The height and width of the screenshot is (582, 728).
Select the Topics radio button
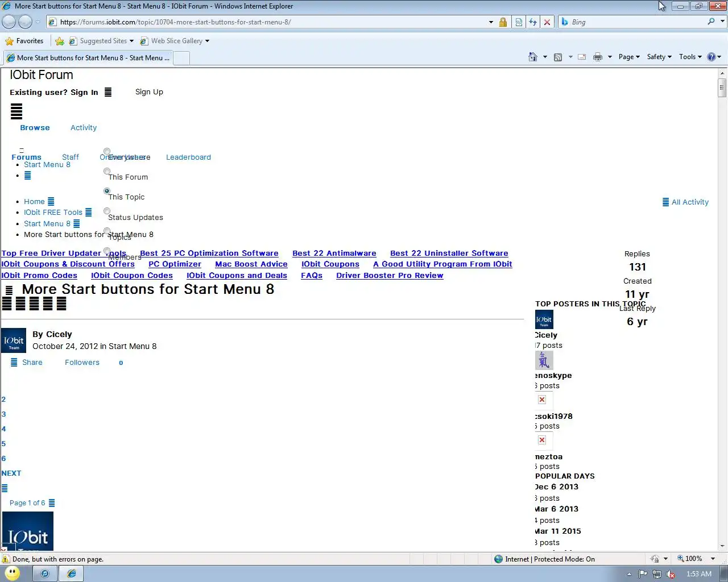[x=107, y=231]
